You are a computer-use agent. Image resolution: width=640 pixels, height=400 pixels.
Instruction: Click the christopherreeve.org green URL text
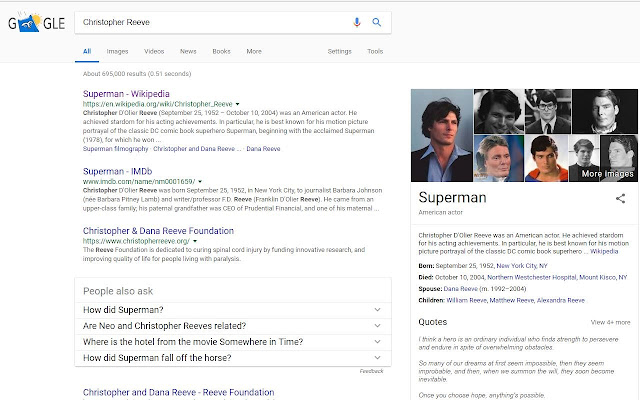pyautogui.click(x=136, y=241)
